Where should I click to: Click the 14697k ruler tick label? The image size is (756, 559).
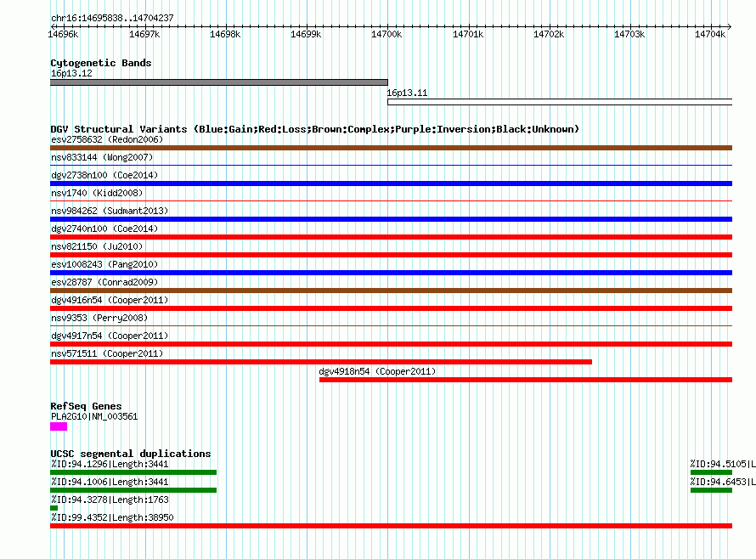[144, 34]
